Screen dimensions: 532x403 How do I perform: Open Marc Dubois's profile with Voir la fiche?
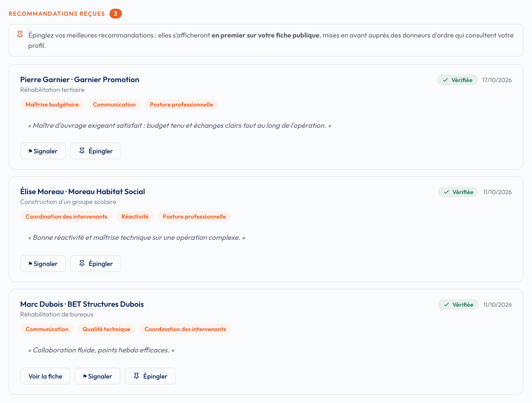45,376
